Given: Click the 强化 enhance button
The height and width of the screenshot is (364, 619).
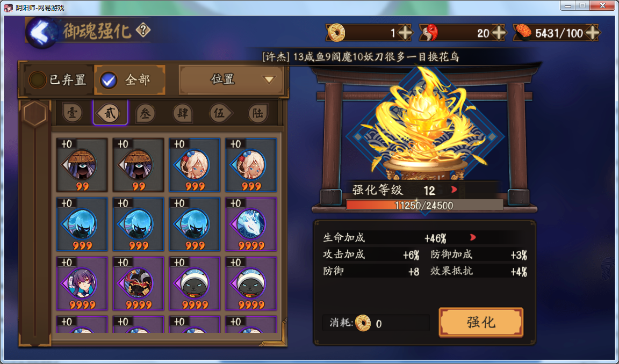Looking at the screenshot, I should click(x=481, y=323).
